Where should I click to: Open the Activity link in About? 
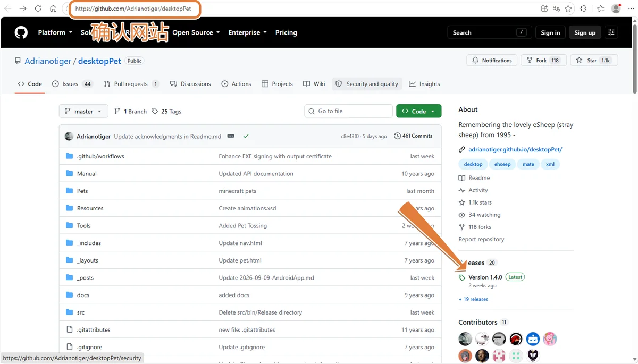473,190
